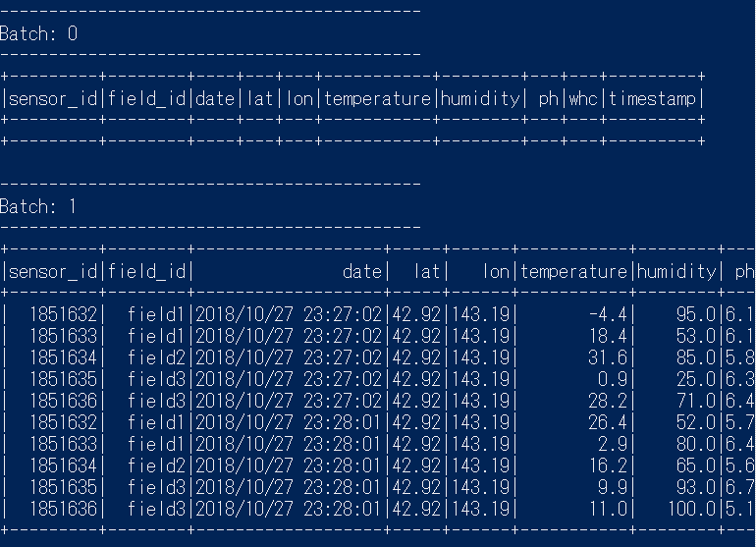Select the temperature value -4.4
This screenshot has height=547, width=756.
(x=608, y=314)
